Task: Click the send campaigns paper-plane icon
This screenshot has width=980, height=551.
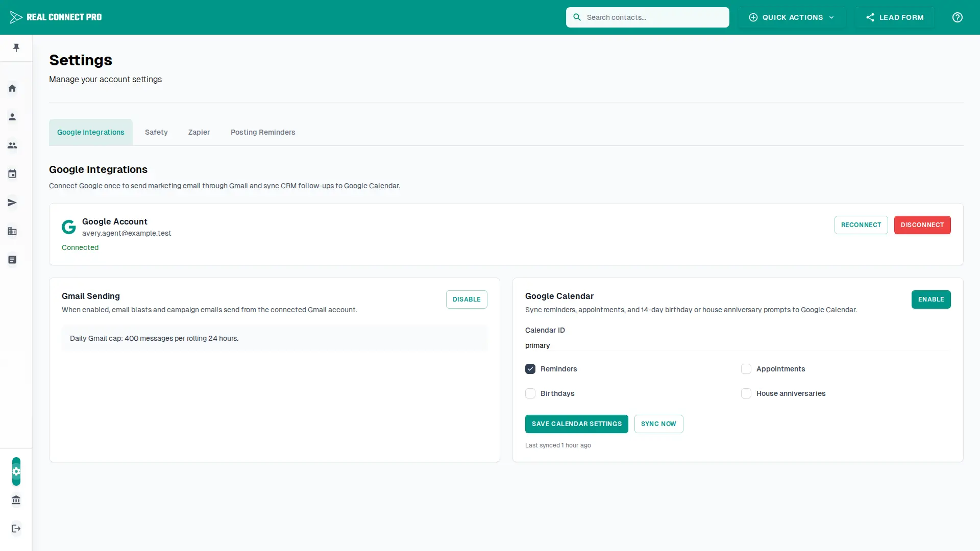Action: point(12,203)
